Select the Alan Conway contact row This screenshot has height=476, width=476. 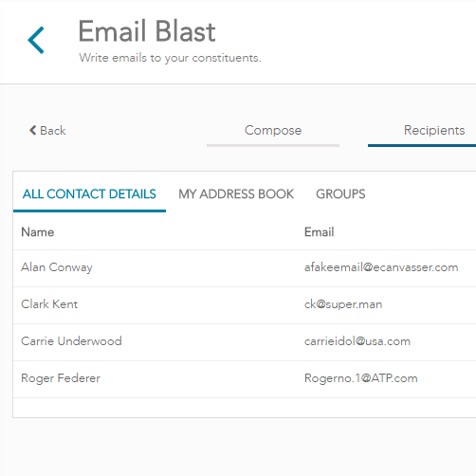coord(245,268)
